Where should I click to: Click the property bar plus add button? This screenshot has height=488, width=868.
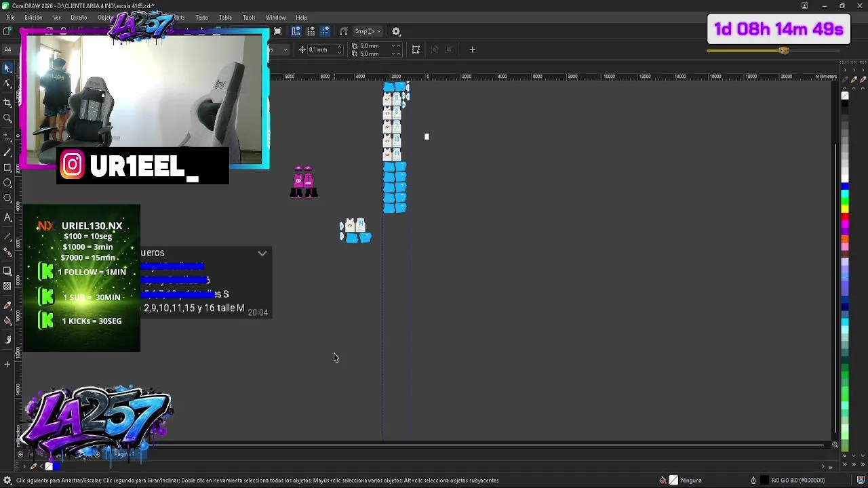[472, 49]
